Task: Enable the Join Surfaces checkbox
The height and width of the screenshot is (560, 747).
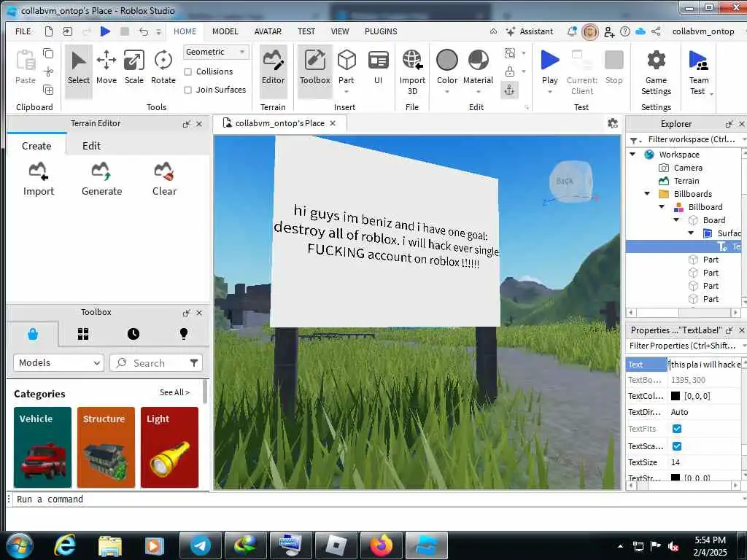Action: 188,90
